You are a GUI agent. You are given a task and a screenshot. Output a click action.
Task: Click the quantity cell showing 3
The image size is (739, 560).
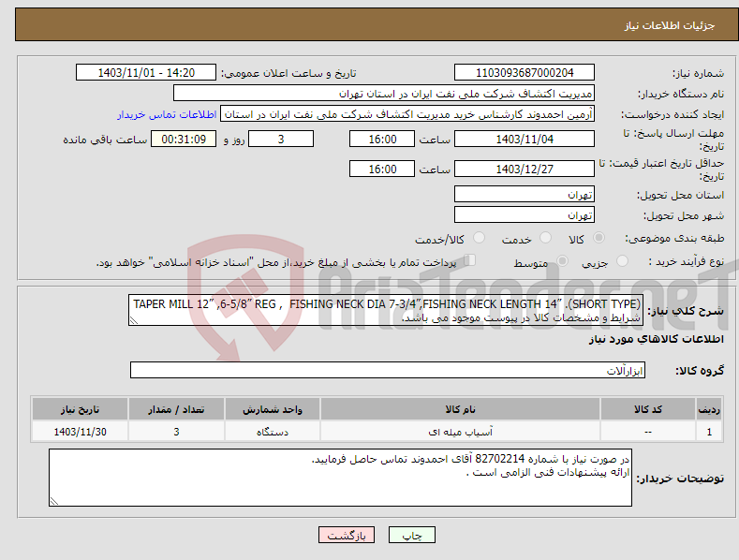pos(176,432)
